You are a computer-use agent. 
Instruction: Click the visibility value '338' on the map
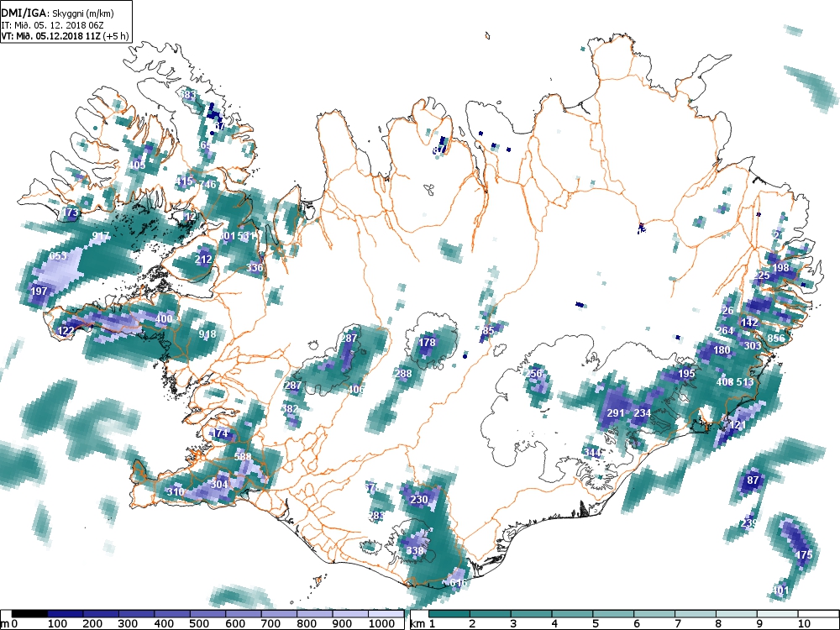tap(415, 550)
